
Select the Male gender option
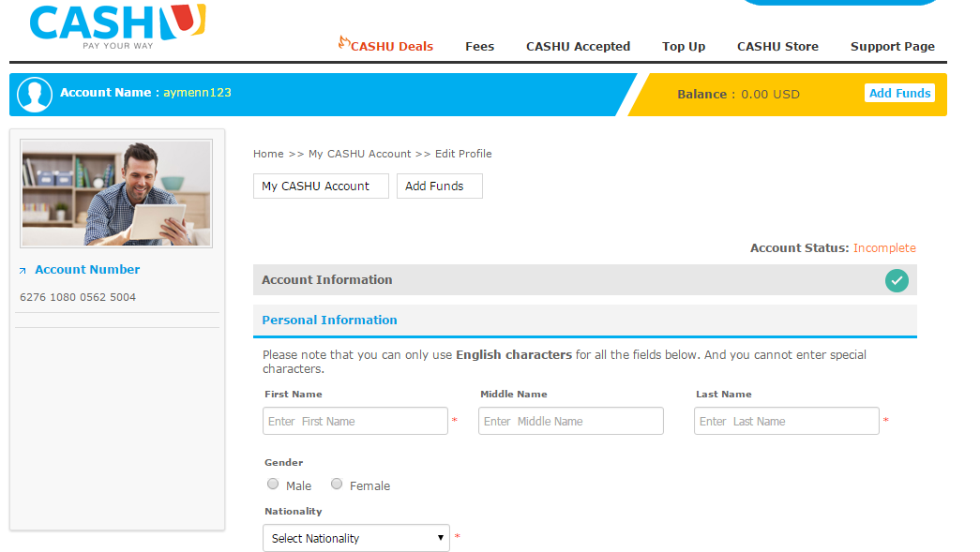(273, 484)
